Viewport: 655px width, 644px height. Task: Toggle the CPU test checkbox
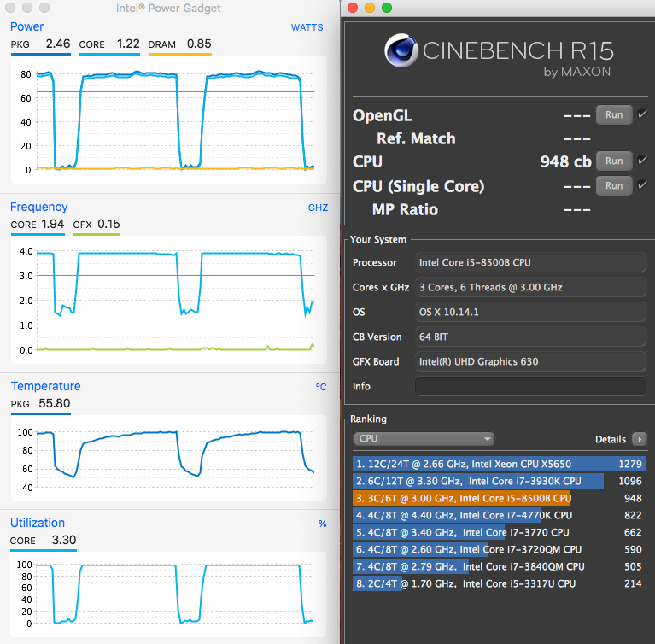pyautogui.click(x=642, y=160)
